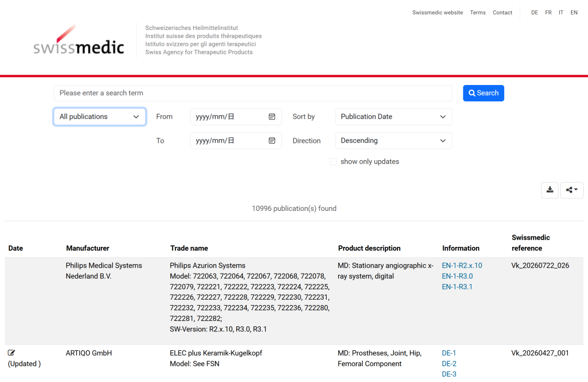Image resolution: width=588 pixels, height=382 pixels.
Task: Open the Terms link
Action: (x=478, y=13)
